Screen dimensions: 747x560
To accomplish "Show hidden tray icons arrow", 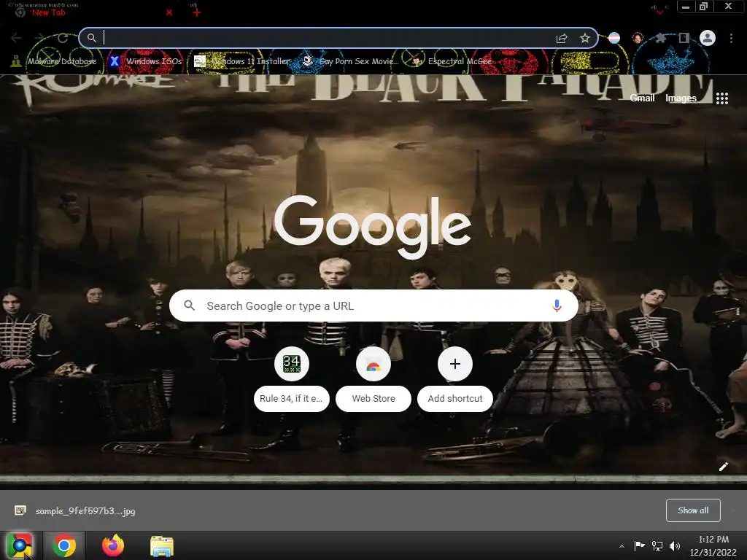I will tap(622, 546).
